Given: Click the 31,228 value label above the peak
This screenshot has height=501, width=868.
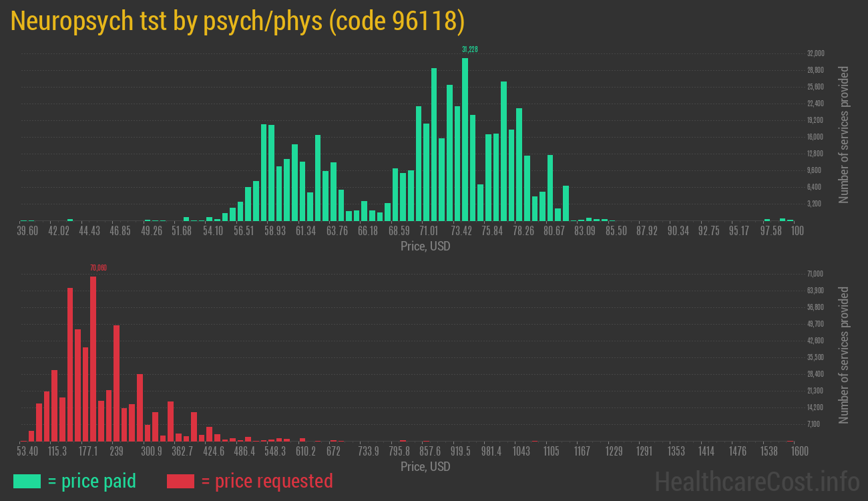Looking at the screenshot, I should [469, 49].
